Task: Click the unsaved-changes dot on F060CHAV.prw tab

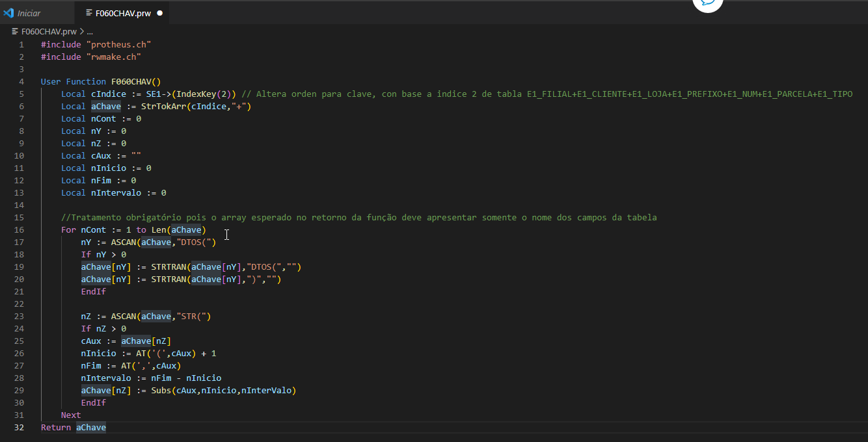Action: point(159,13)
